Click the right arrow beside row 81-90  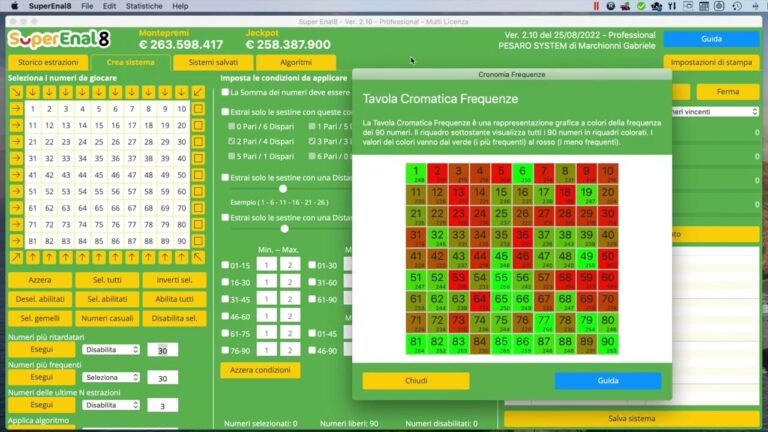tap(16, 241)
